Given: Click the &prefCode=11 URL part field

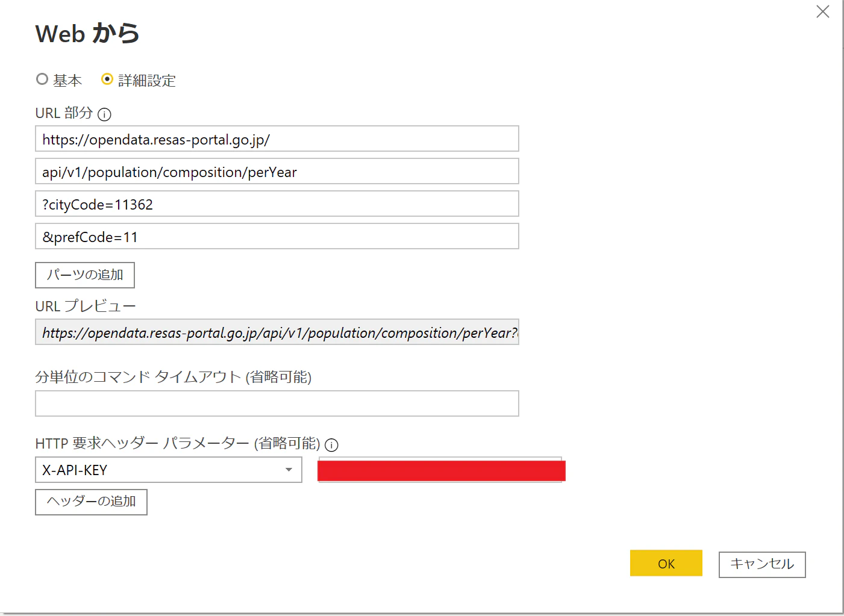Looking at the screenshot, I should point(277,237).
